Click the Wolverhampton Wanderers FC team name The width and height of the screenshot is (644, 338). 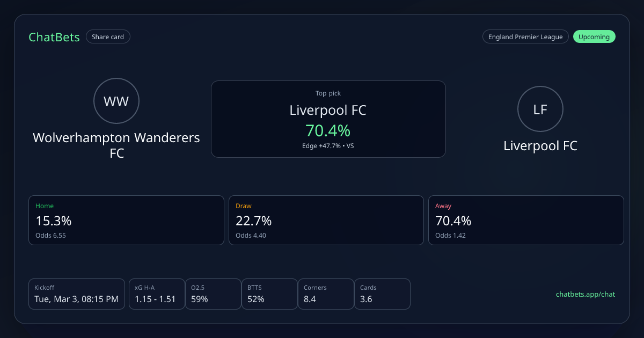tap(116, 145)
